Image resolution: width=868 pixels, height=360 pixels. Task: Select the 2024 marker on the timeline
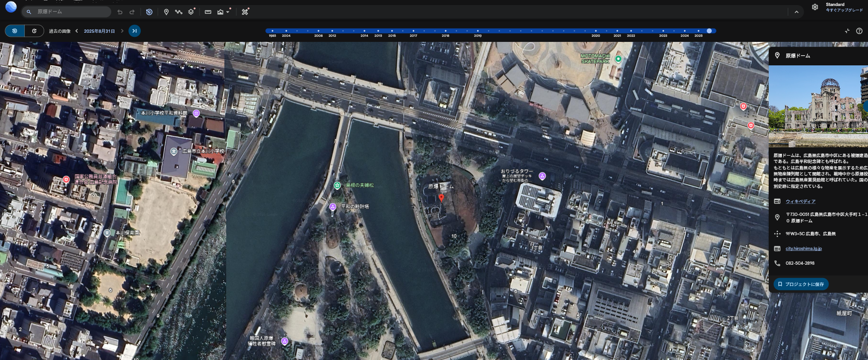[685, 31]
